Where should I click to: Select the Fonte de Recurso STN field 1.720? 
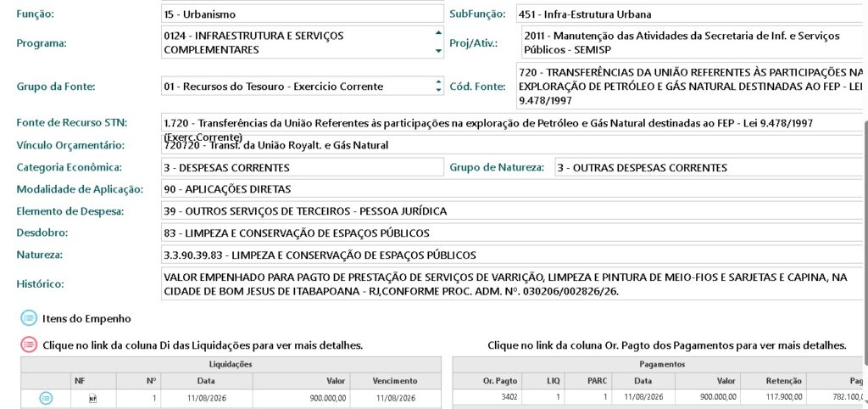pyautogui.click(x=512, y=123)
